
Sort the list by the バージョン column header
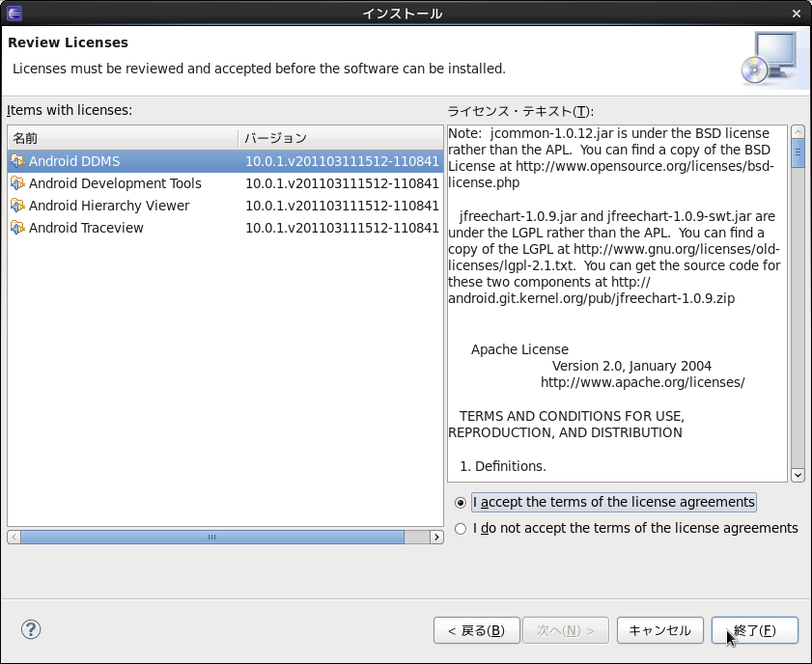pos(341,138)
